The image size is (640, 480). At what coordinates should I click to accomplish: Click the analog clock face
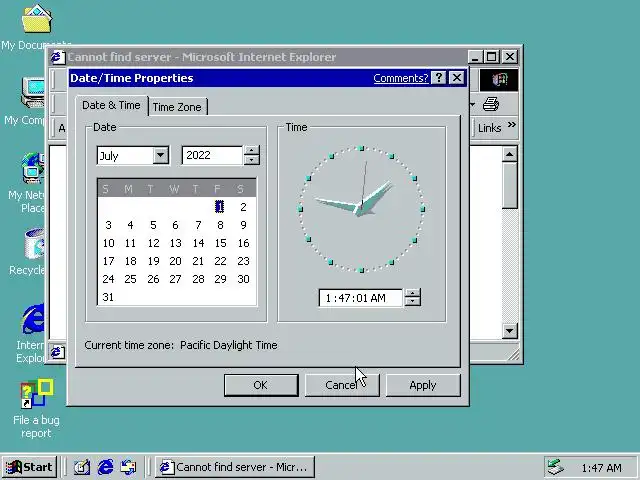pos(362,209)
